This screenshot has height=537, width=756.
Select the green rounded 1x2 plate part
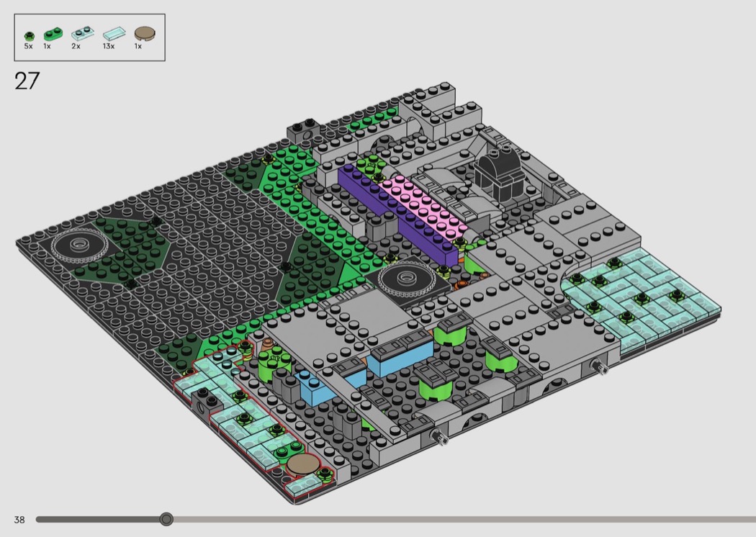pos(52,33)
